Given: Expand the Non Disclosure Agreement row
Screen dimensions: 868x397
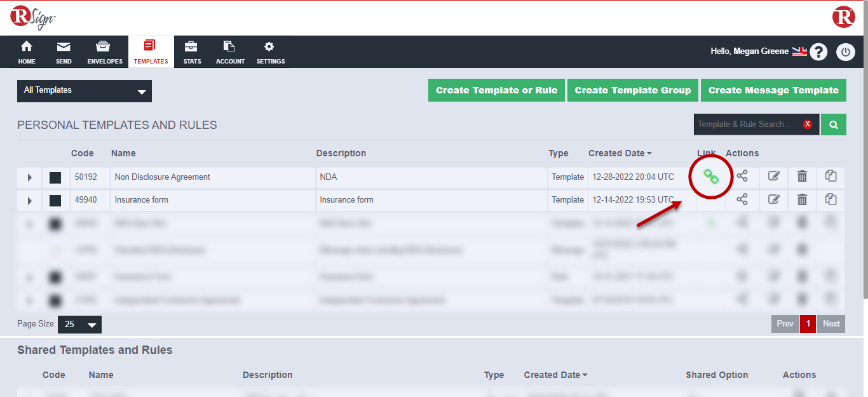Looking at the screenshot, I should click(29, 178).
